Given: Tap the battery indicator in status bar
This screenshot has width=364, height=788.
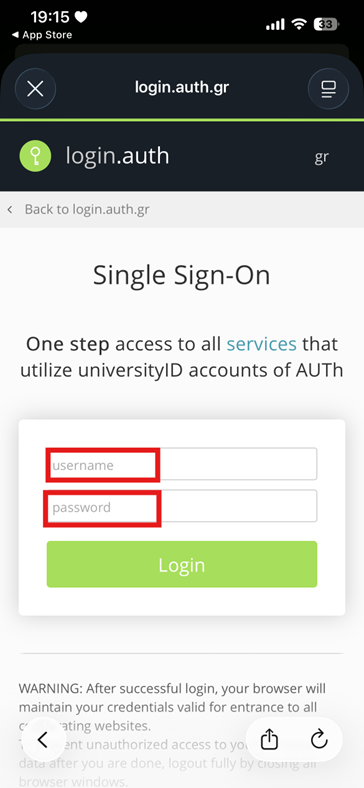Looking at the screenshot, I should click(x=327, y=24).
